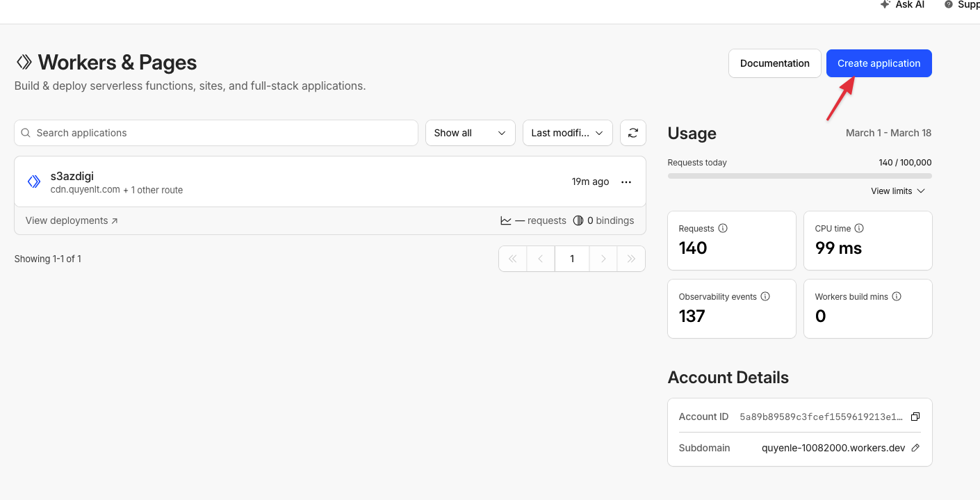980x500 pixels.
Task: Edit the workers.dev subdomain pencil icon
Action: coord(915,448)
